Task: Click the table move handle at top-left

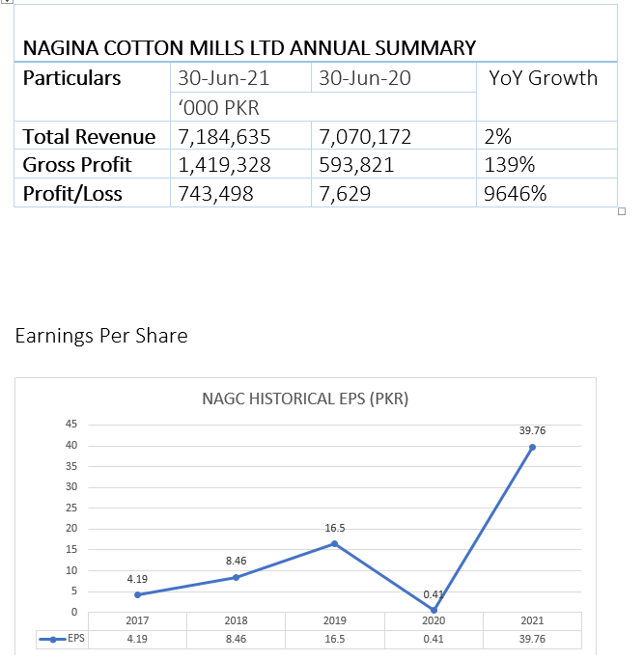Action: point(6,2)
